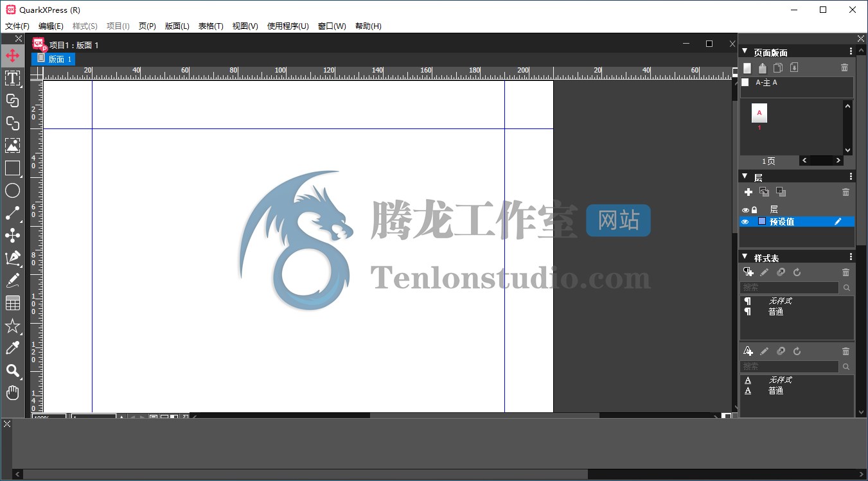Viewport: 868px width, 481px height.
Task: Collapse the 页面版面 panel
Action: [745, 51]
